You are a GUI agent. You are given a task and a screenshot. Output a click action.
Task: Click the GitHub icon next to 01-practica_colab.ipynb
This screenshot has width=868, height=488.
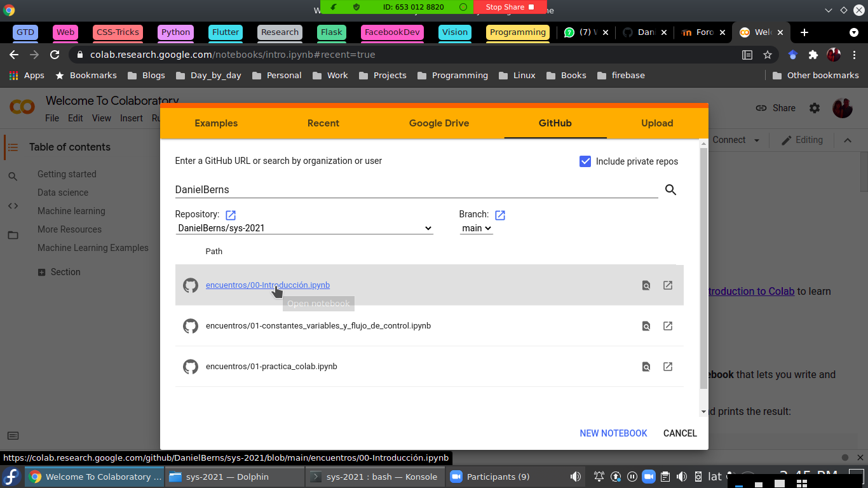[x=191, y=367]
